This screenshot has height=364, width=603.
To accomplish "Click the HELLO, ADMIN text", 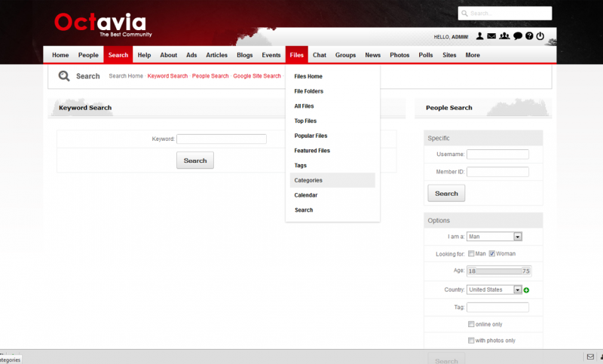I will pyautogui.click(x=451, y=37).
